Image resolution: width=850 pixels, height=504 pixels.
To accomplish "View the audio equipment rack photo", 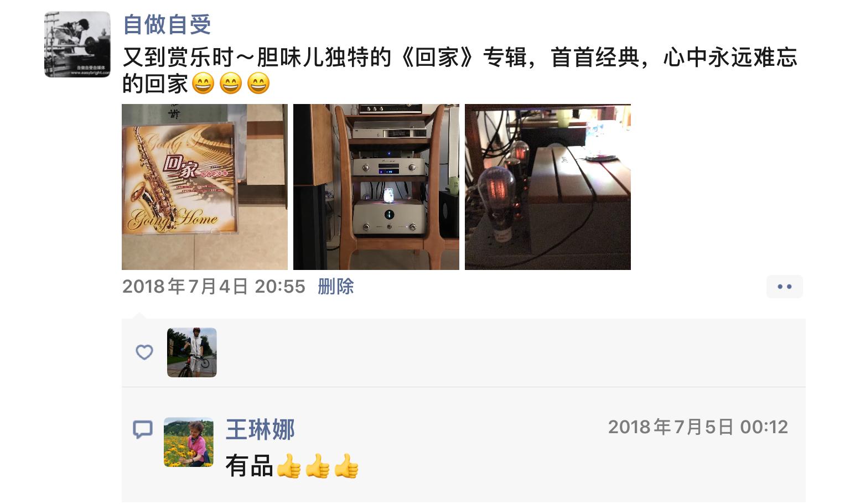I will click(x=376, y=187).
